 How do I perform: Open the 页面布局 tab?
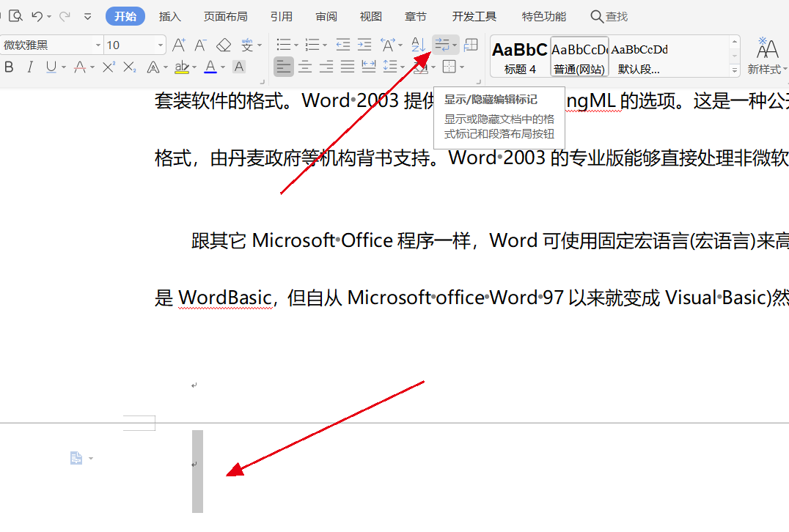pyautogui.click(x=225, y=17)
